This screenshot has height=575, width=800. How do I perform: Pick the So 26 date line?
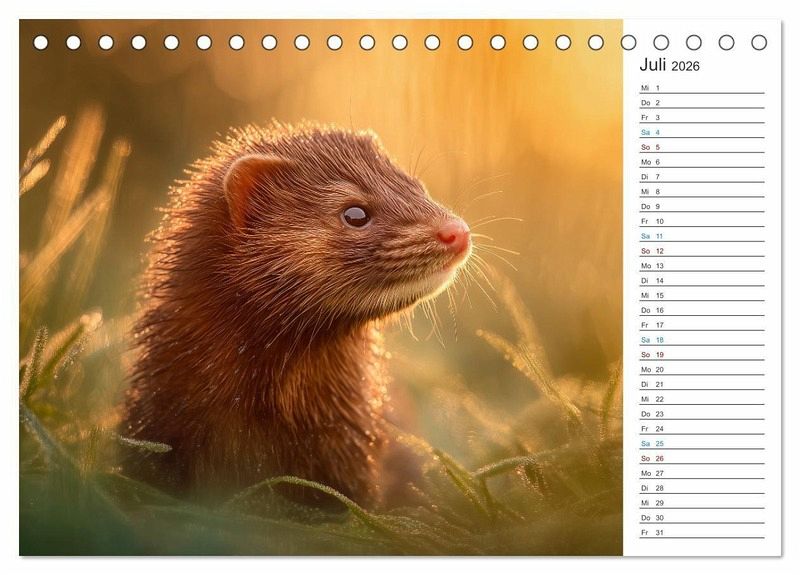(700, 458)
